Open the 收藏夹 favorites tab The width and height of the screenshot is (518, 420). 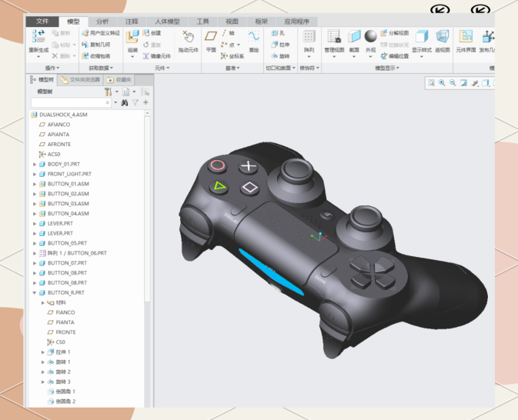coord(119,80)
